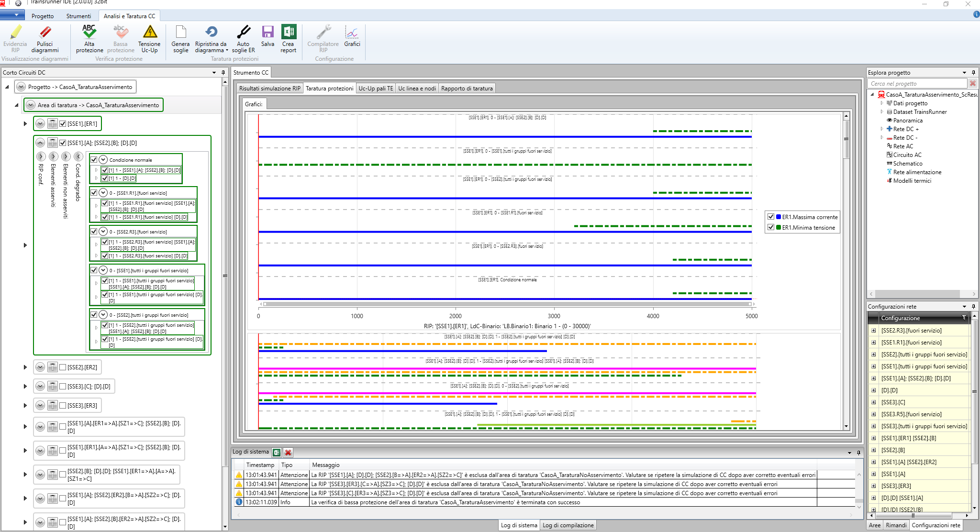Expand [SSE2.R3].[fuori servizio] configuration row
The image size is (980, 532).
click(x=873, y=331)
